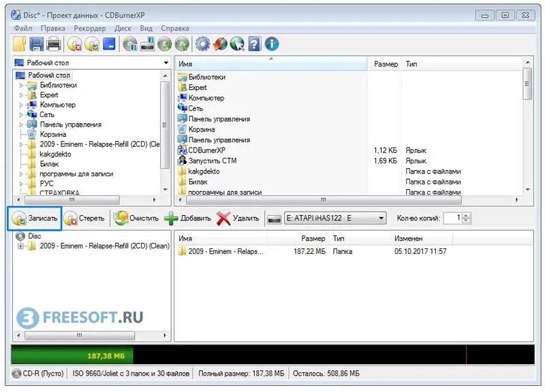The image size is (545, 392).
Task: Click the burn disc icon in top toolbar
Action: tap(92, 44)
